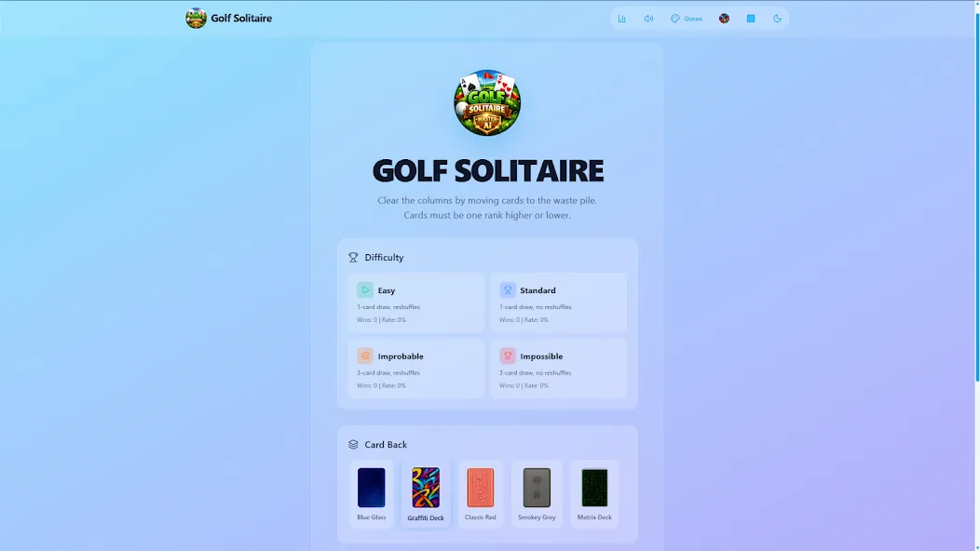Image resolution: width=980 pixels, height=551 pixels.
Task: Mute sound with the speaker icon
Action: tap(648, 19)
